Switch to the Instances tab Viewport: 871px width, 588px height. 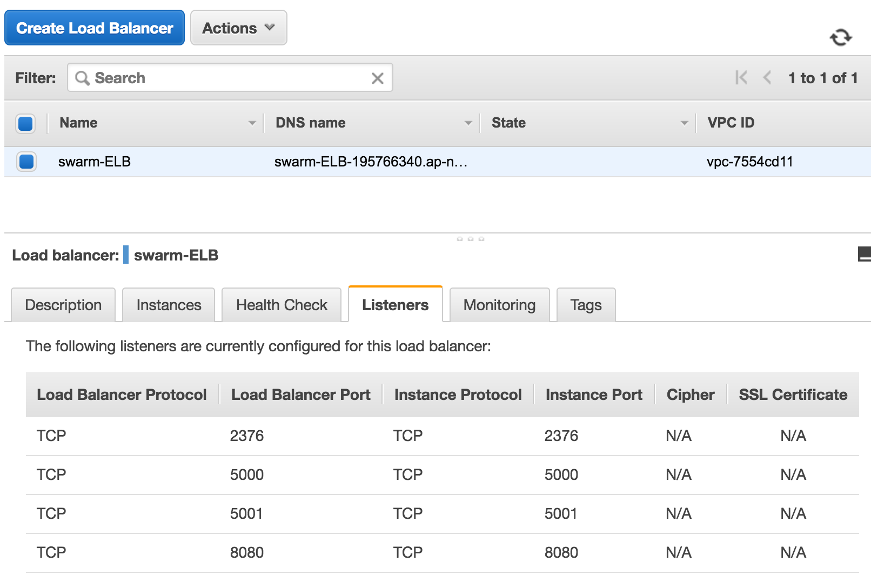click(169, 305)
